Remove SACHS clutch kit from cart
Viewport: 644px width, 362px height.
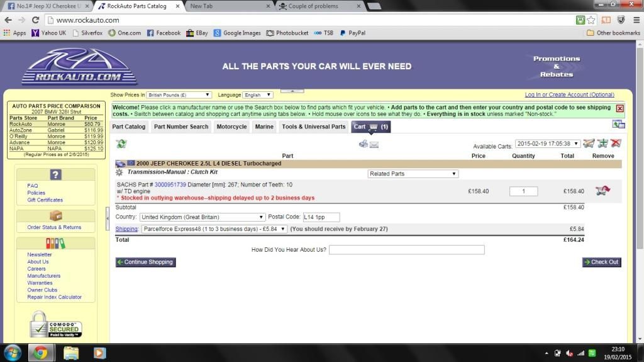tap(602, 191)
